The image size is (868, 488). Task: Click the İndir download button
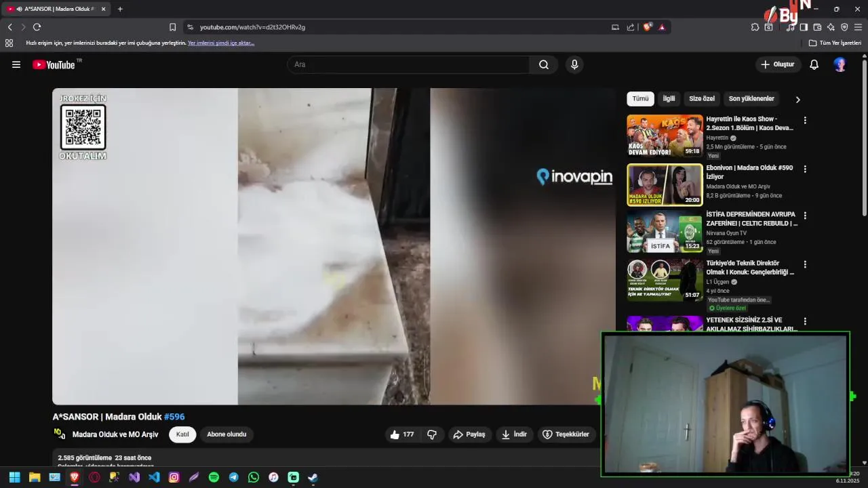(x=514, y=434)
